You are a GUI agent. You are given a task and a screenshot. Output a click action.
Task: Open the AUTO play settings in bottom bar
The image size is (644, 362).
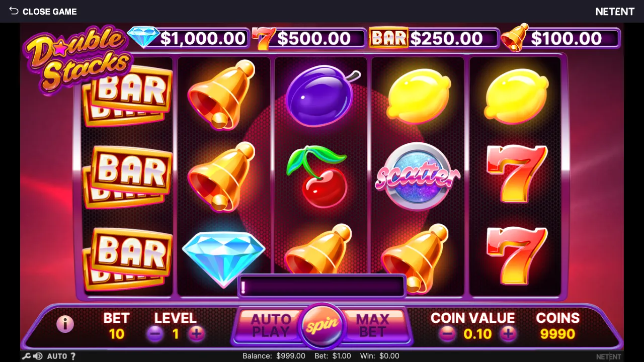[57, 356]
